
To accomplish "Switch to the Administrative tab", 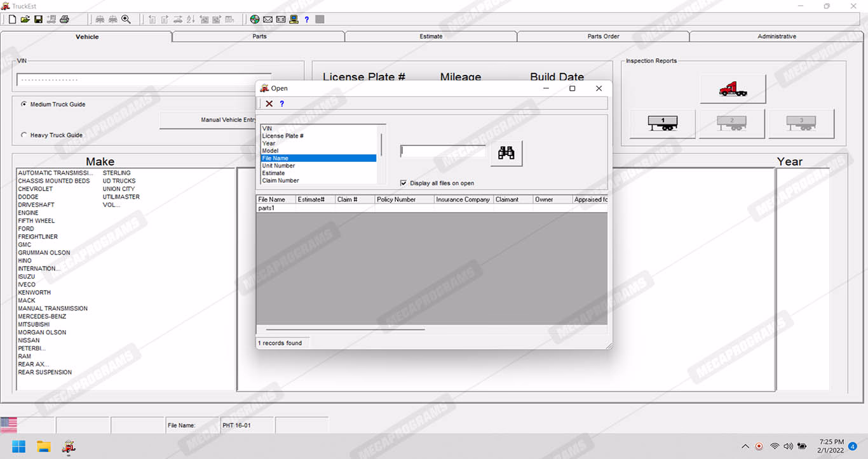I will point(776,36).
